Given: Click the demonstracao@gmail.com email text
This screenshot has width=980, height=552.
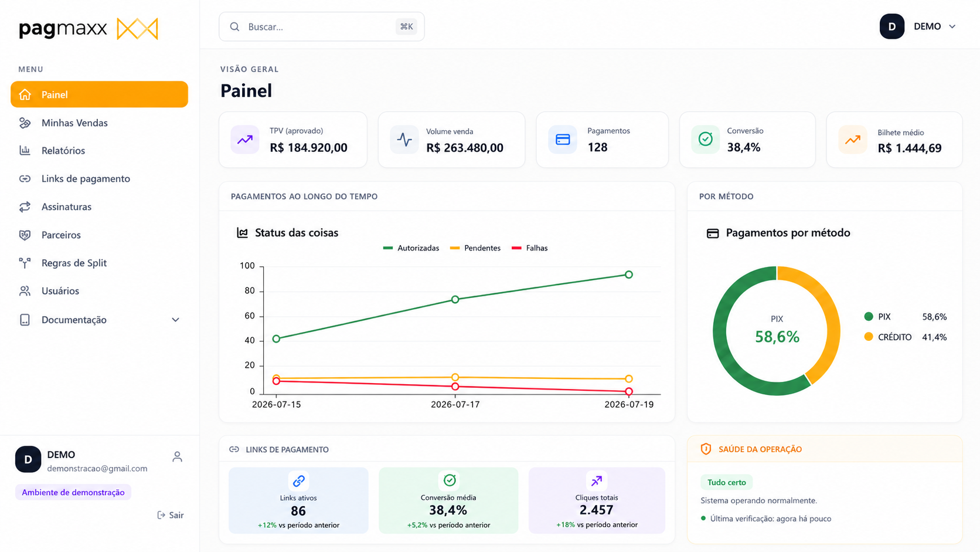Looking at the screenshot, I should [97, 468].
